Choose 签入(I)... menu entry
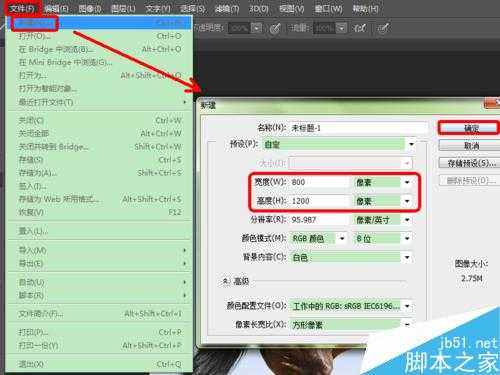This screenshot has width=500, height=375. [99, 186]
